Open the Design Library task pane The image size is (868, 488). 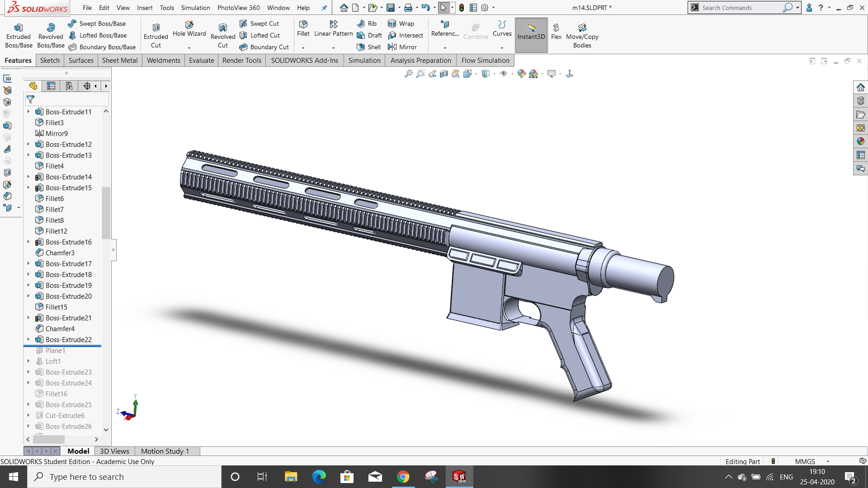pos(860,101)
